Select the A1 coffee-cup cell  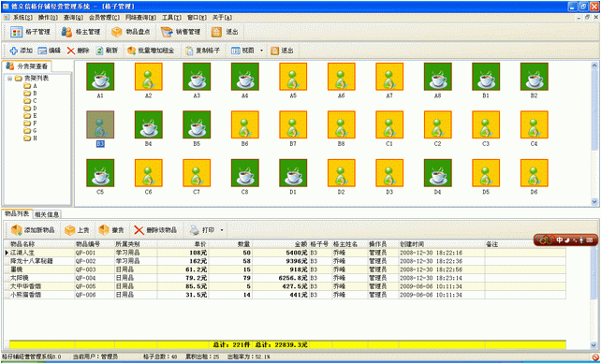(100, 77)
